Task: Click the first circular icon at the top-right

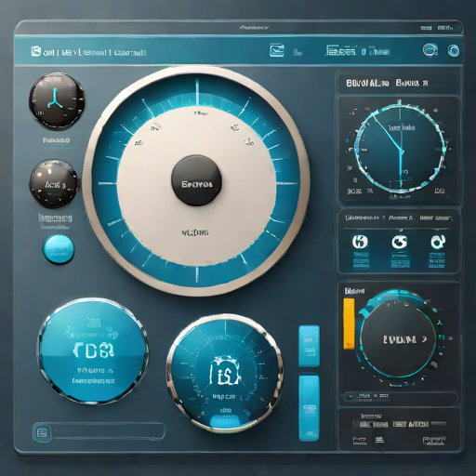Action: 430,50
